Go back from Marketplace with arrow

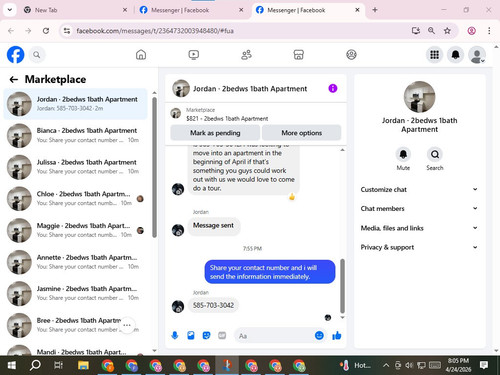[x=14, y=79]
